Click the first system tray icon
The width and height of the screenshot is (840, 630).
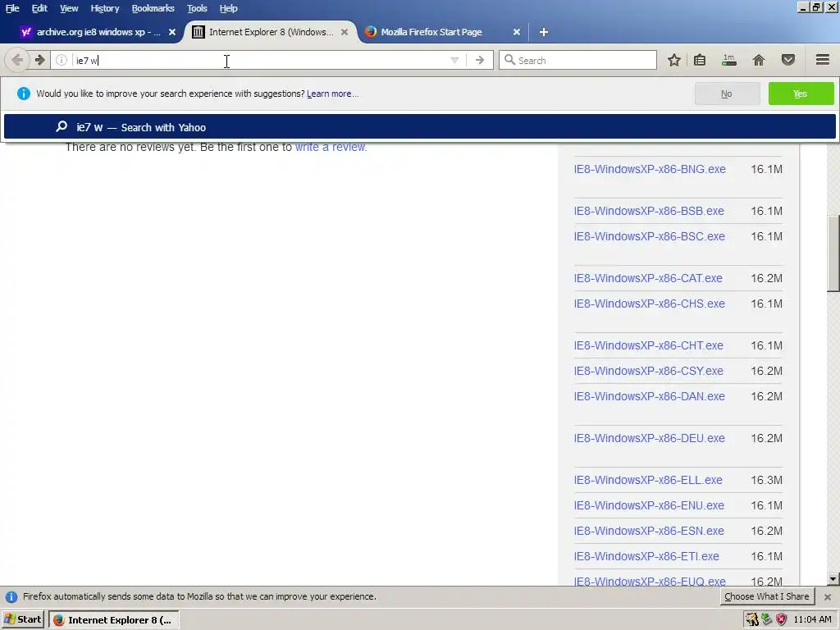click(751, 619)
